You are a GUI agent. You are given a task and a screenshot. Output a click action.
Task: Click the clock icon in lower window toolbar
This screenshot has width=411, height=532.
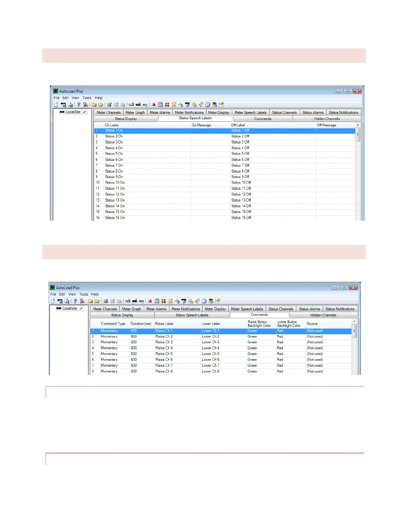click(204, 301)
